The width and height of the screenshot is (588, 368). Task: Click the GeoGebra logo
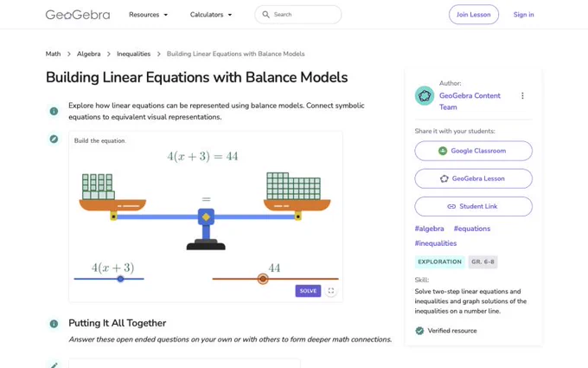pyautogui.click(x=78, y=15)
